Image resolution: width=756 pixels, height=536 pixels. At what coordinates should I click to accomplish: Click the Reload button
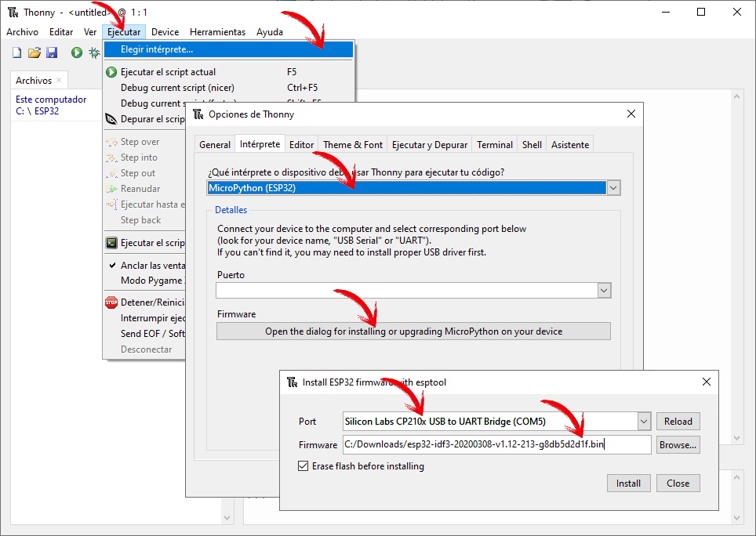[x=678, y=422]
